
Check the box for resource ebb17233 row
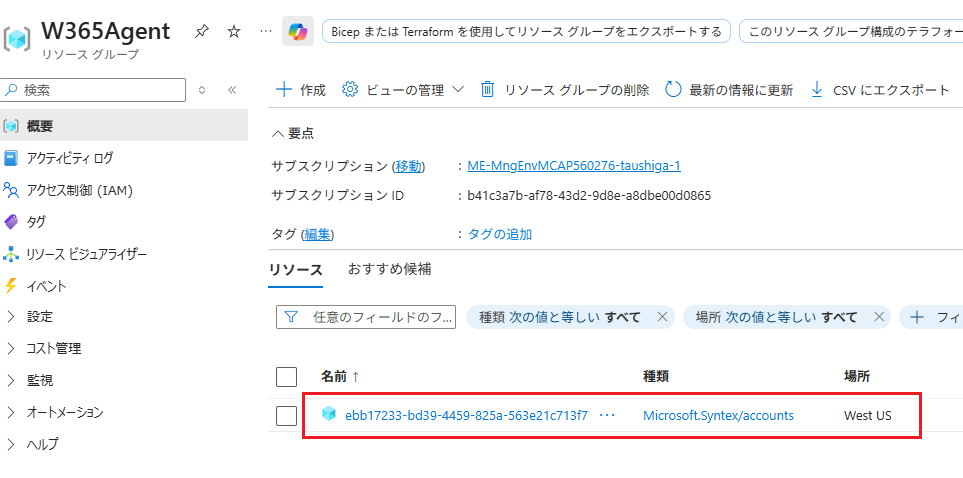(286, 416)
